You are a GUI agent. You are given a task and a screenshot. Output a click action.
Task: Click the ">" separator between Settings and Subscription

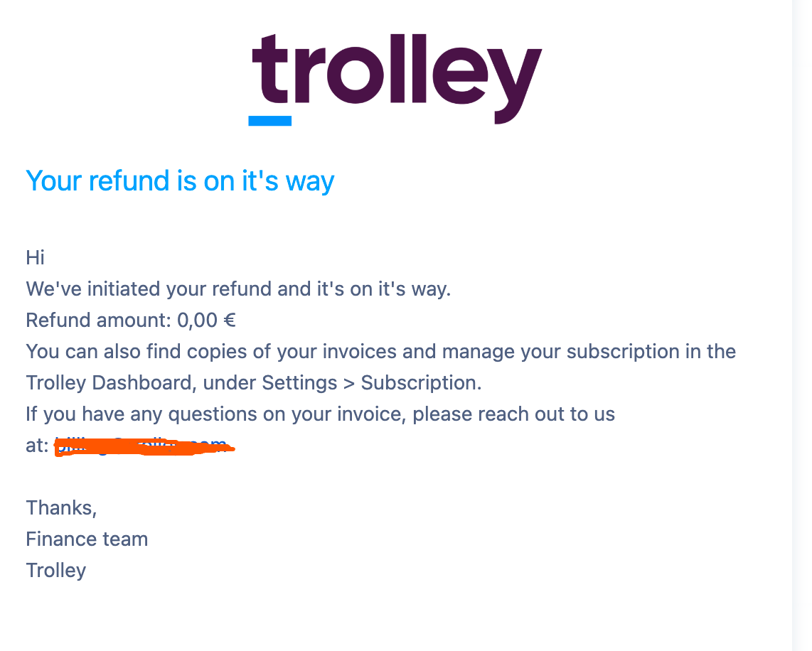pyautogui.click(x=348, y=383)
